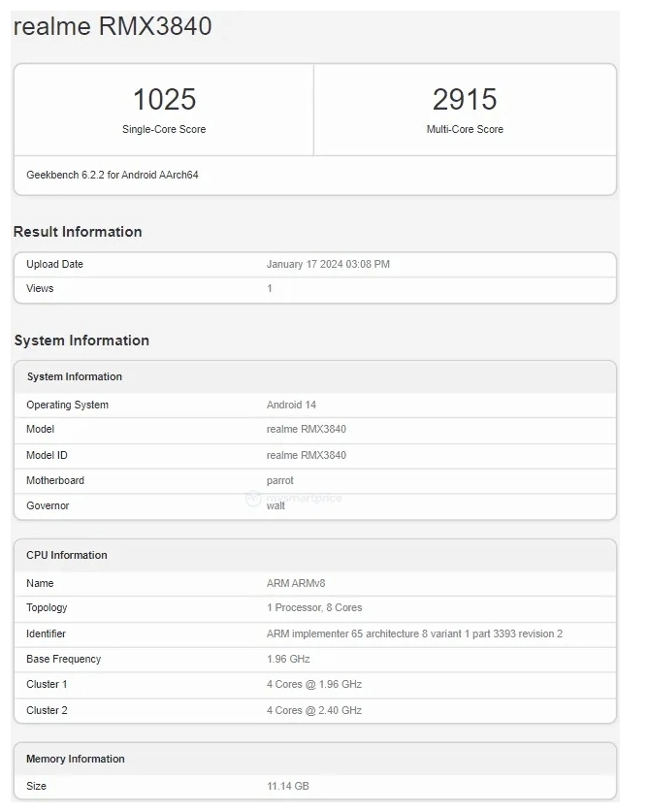Select the January 17 2024 03:08 PM value
This screenshot has width=649, height=812.
coord(328,264)
